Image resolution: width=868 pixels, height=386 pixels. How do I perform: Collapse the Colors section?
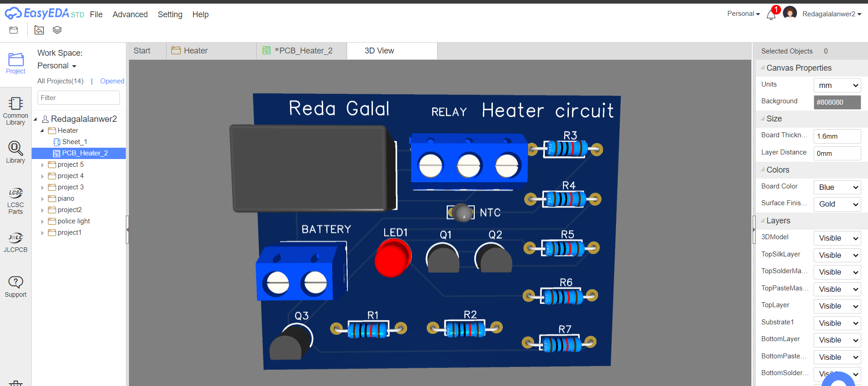[763, 169]
